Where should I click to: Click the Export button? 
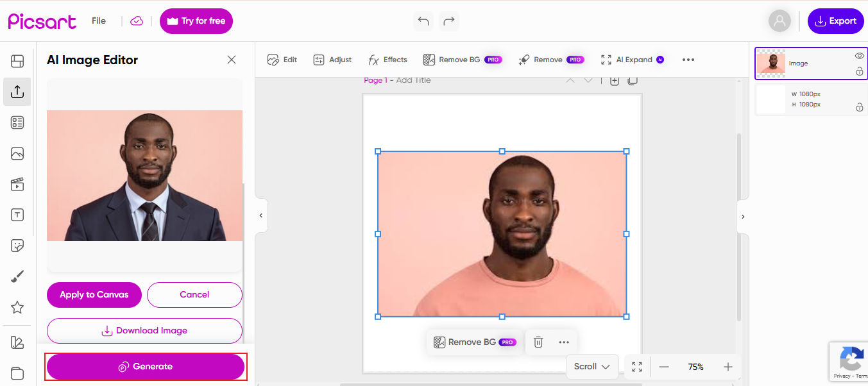pyautogui.click(x=836, y=21)
